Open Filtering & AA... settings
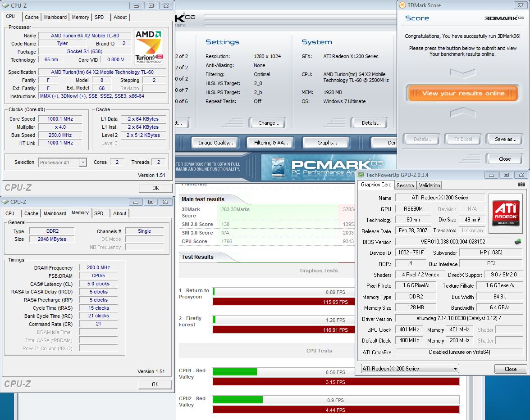The height and width of the screenshot is (420, 530). click(271, 143)
